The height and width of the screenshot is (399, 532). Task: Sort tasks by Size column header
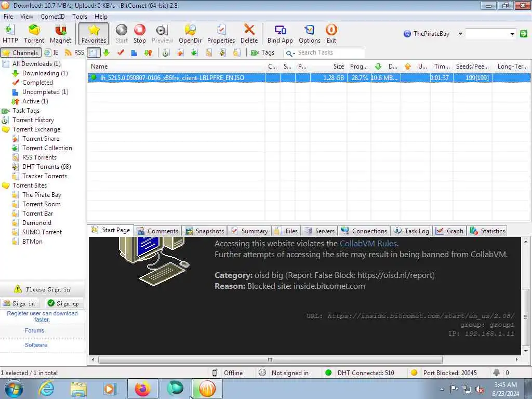pyautogui.click(x=338, y=66)
